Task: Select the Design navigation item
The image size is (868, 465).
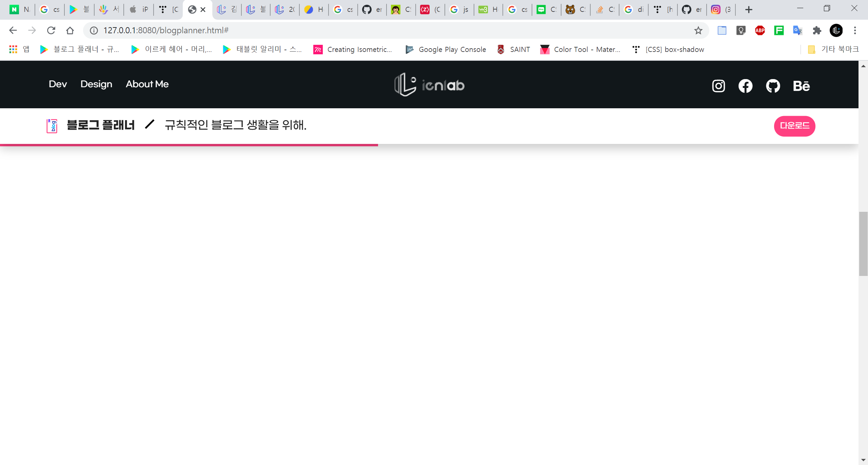Action: [96, 84]
